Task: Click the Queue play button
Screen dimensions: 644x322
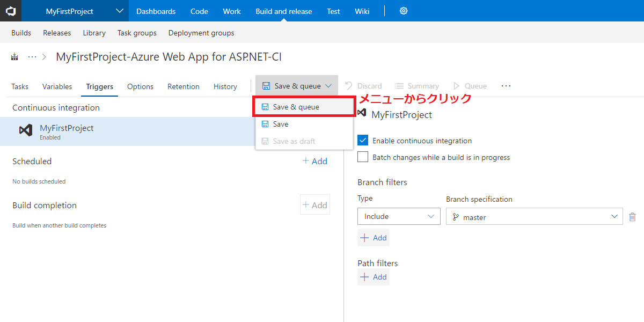Action: (x=470, y=86)
